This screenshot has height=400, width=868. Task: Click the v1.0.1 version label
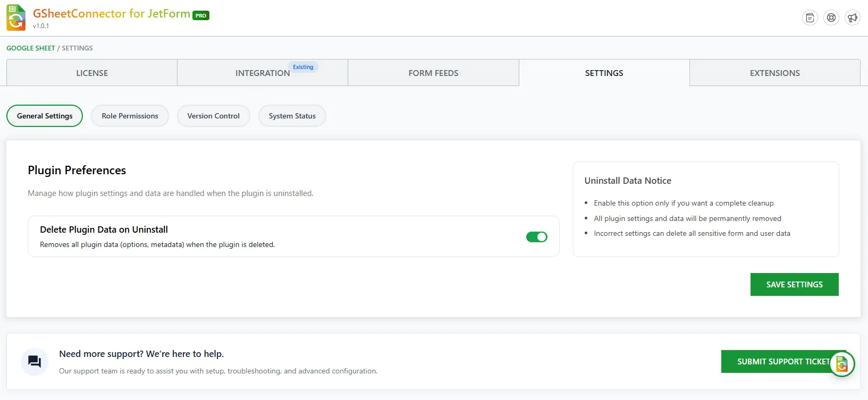41,26
